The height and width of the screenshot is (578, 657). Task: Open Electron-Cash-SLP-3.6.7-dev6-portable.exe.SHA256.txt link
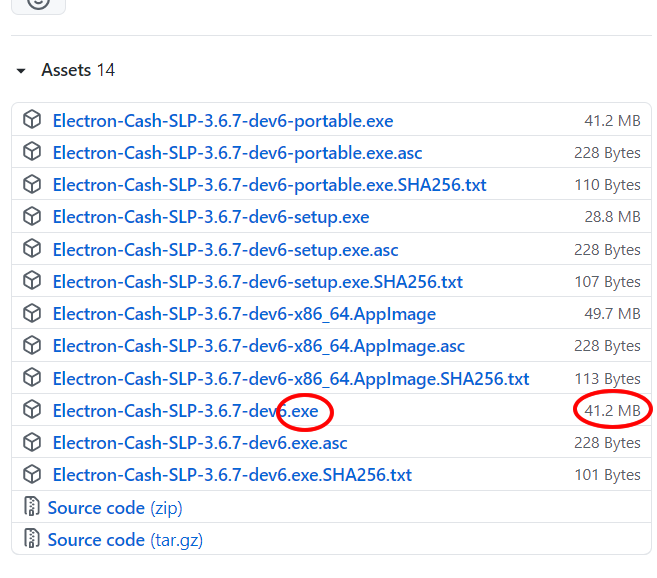pos(269,185)
